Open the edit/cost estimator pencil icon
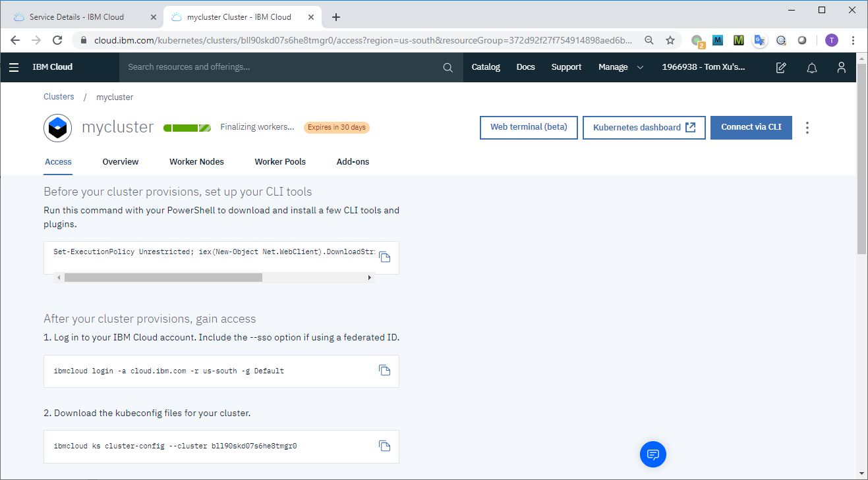 (781, 67)
